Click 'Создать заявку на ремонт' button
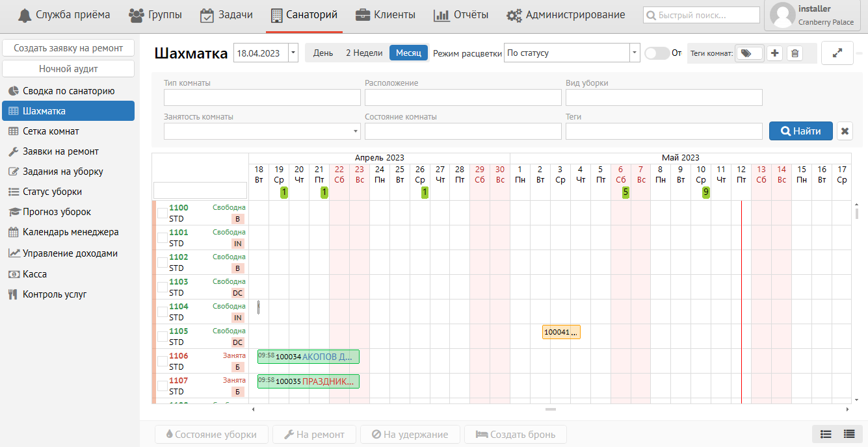This screenshot has height=447, width=868. point(68,48)
